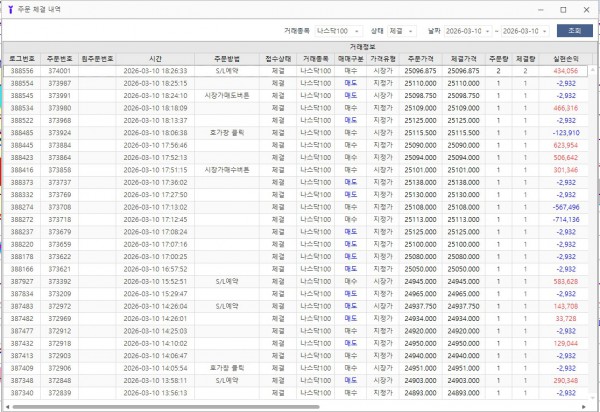This screenshot has height=412, width=600.
Task: Select order number 373679 cell
Action: pyautogui.click(x=59, y=232)
